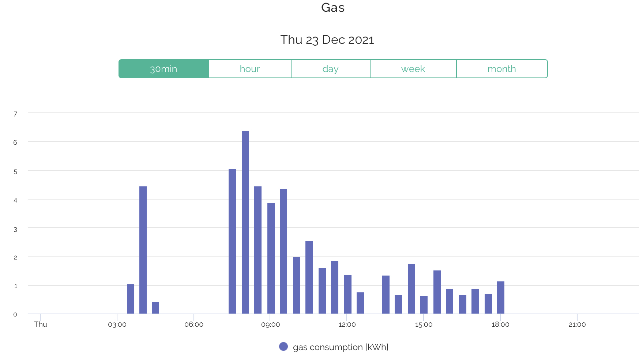Click the bar at 12:00
The height and width of the screenshot is (364, 639).
coord(348,294)
